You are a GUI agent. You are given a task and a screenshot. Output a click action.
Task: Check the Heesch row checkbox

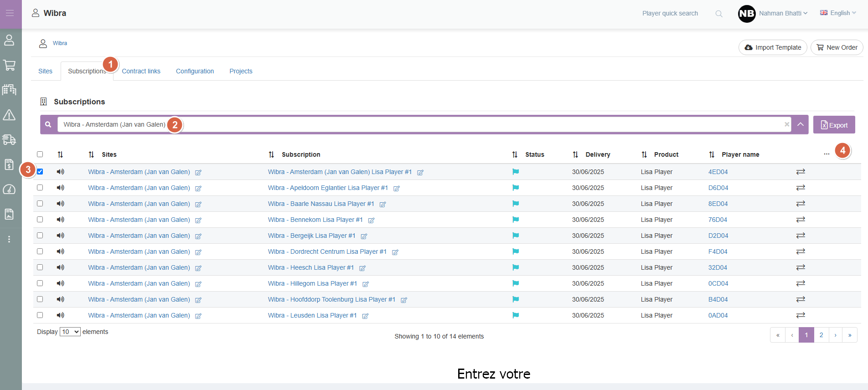point(40,267)
